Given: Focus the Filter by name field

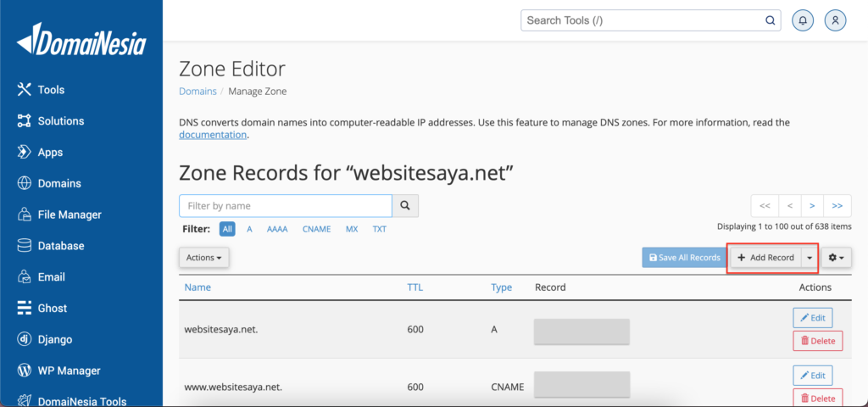Looking at the screenshot, I should (x=286, y=205).
